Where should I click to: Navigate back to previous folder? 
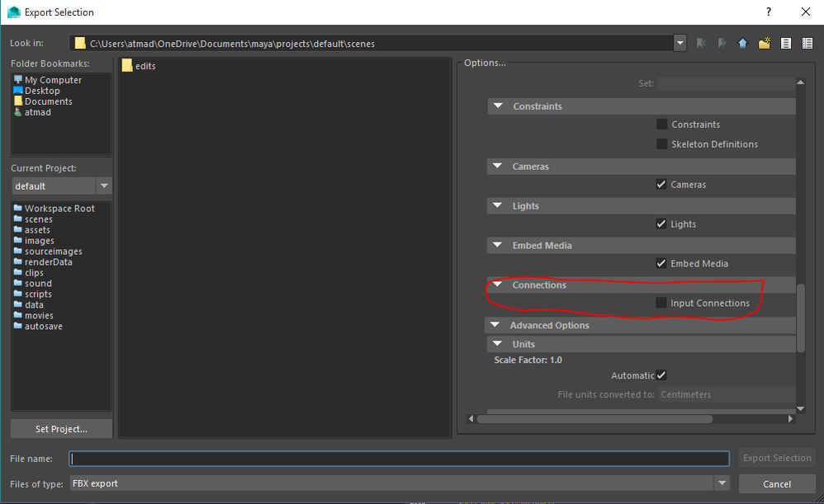pyautogui.click(x=701, y=42)
